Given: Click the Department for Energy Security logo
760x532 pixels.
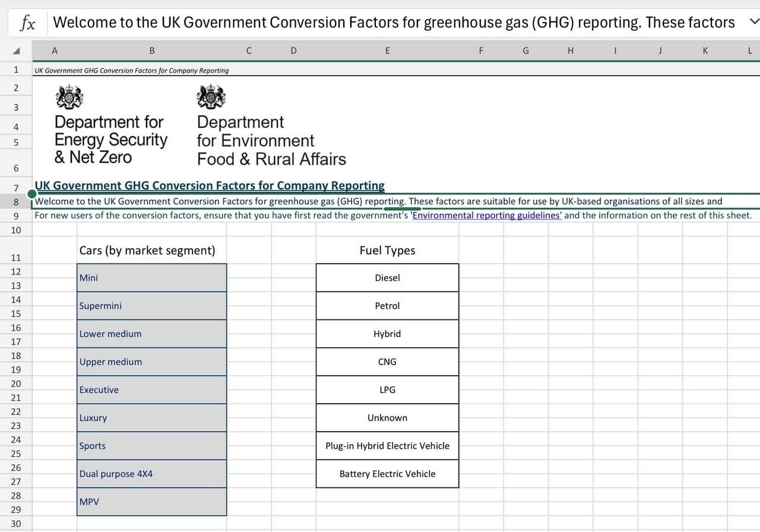Looking at the screenshot, I should point(111,125).
